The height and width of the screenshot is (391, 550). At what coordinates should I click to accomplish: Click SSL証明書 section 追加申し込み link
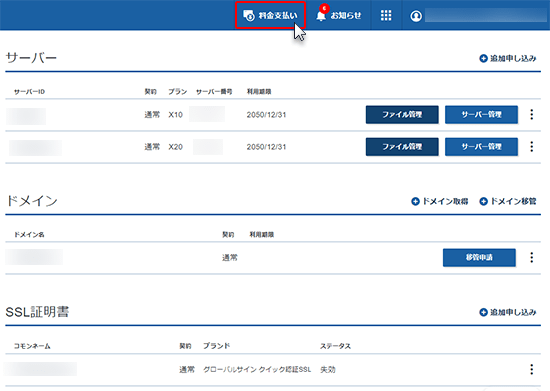[508, 312]
